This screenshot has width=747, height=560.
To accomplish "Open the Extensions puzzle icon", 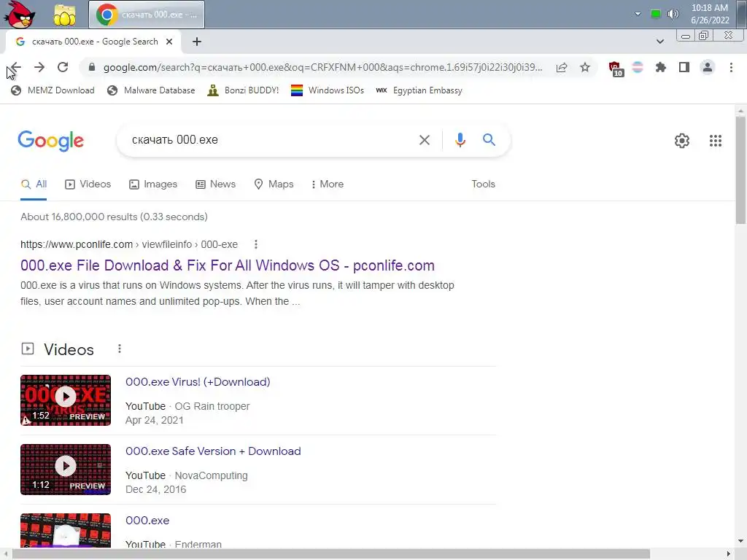I will [x=661, y=67].
